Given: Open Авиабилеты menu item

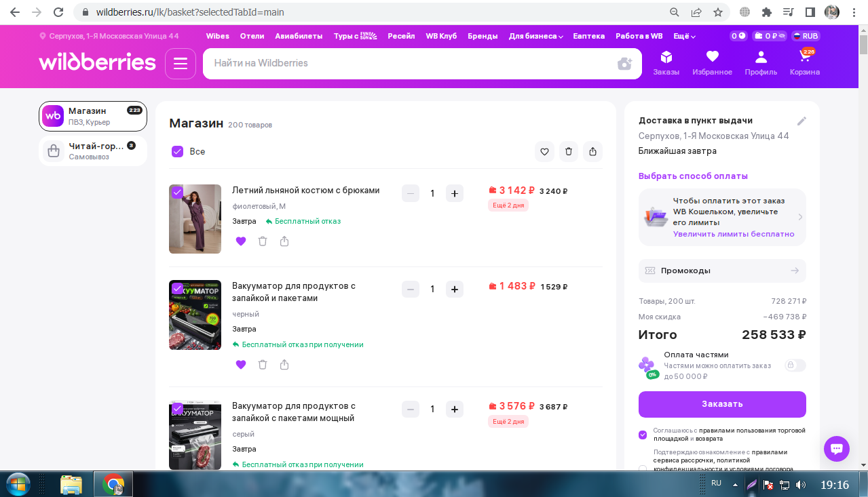Looking at the screenshot, I should (299, 36).
